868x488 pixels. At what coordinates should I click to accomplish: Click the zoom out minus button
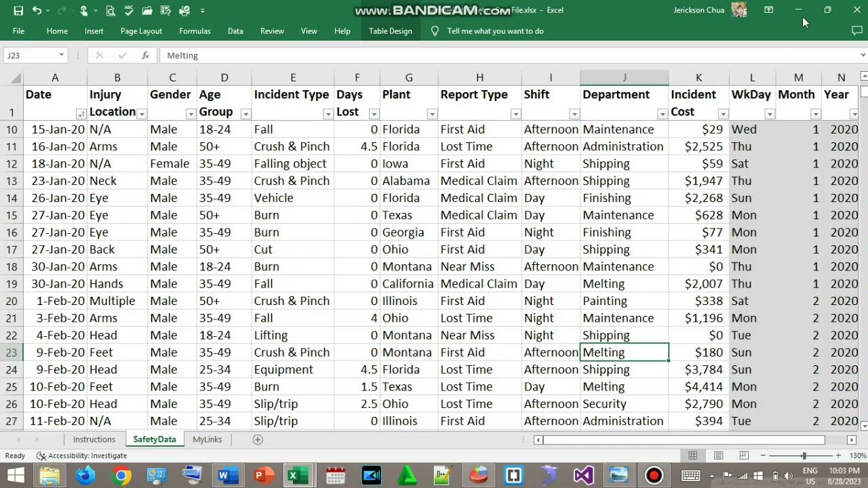pyautogui.click(x=763, y=456)
